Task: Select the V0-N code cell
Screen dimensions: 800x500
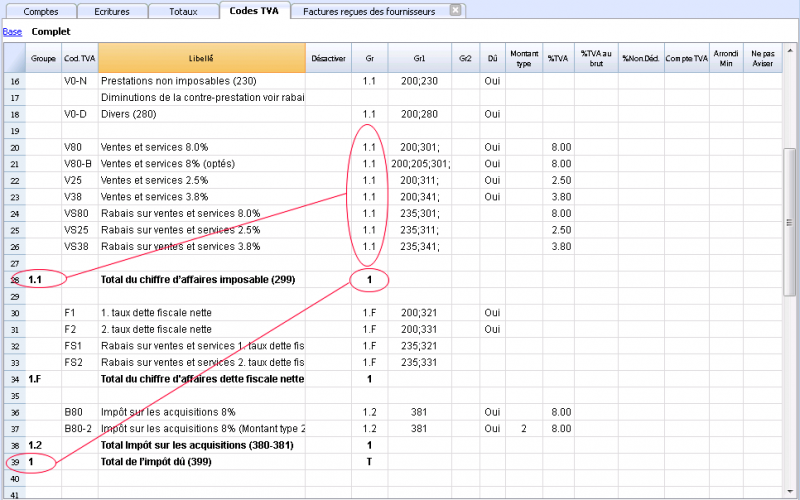Action: click(80, 81)
